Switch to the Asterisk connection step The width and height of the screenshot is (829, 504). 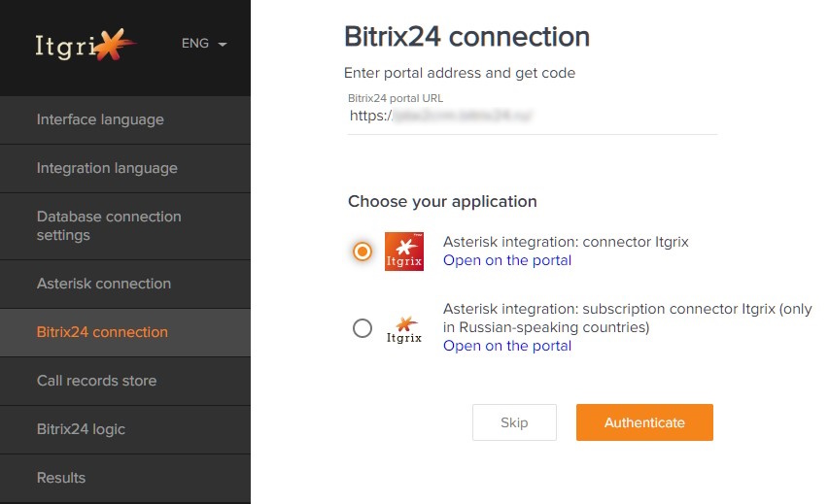[125, 285]
